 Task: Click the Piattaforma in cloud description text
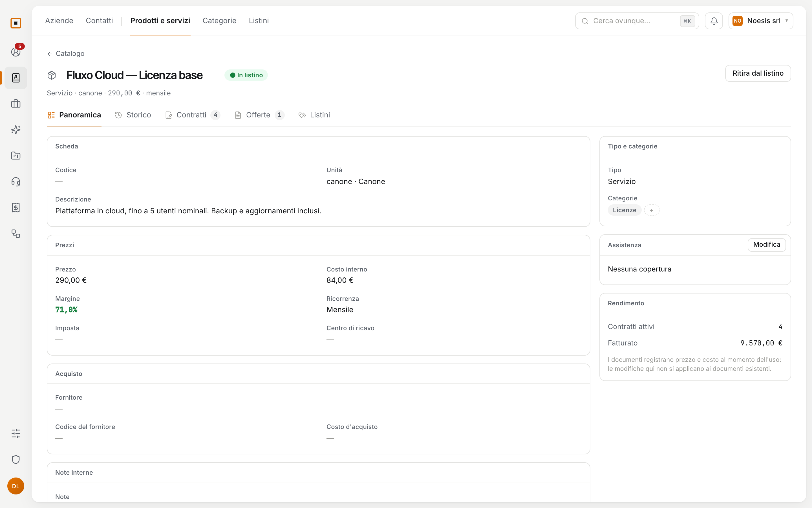tap(188, 211)
